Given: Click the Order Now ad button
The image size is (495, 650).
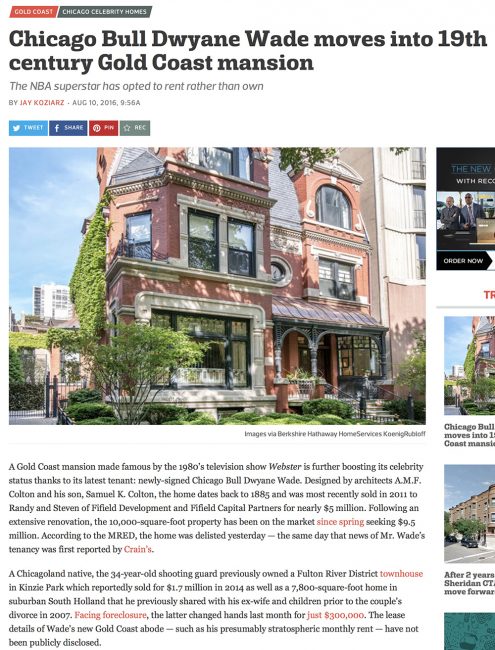Looking at the screenshot, I should click(464, 261).
